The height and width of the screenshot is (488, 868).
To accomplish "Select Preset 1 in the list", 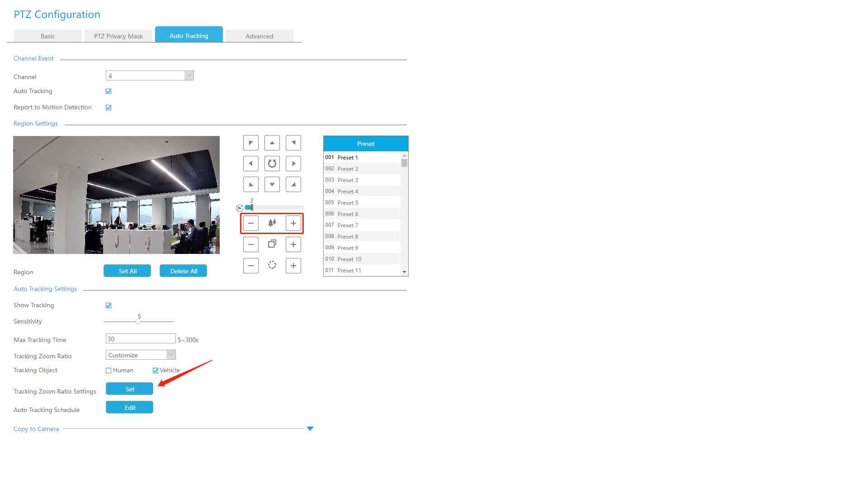I will point(362,157).
